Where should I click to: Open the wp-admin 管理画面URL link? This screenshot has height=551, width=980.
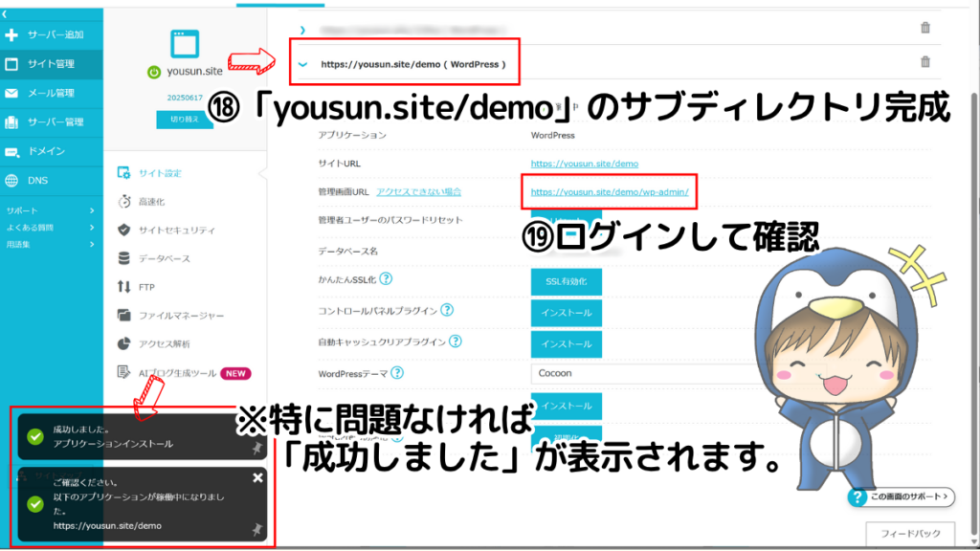click(x=610, y=192)
